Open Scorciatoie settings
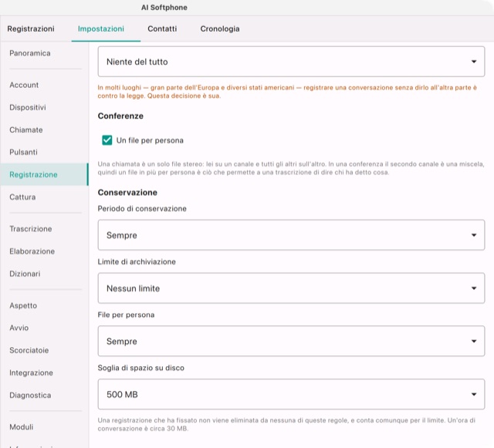The width and height of the screenshot is (494, 448). (45, 350)
